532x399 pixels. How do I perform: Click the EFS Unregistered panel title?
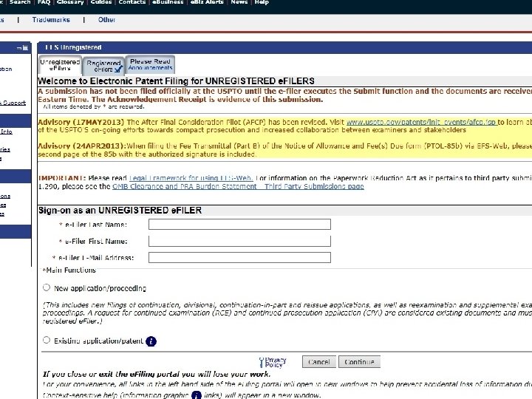(73, 47)
